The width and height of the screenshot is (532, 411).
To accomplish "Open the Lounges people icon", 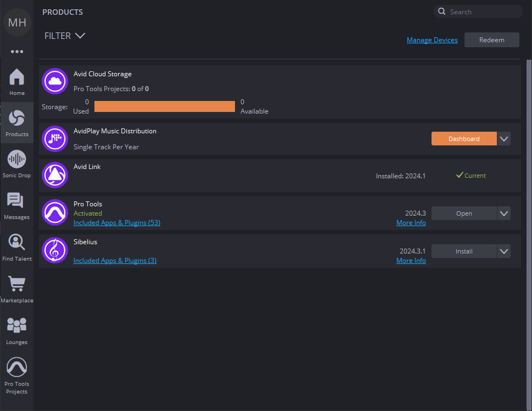I will point(16,325).
